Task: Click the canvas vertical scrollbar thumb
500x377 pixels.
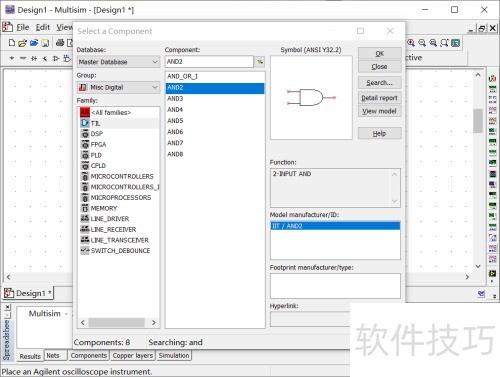Action: (x=478, y=120)
